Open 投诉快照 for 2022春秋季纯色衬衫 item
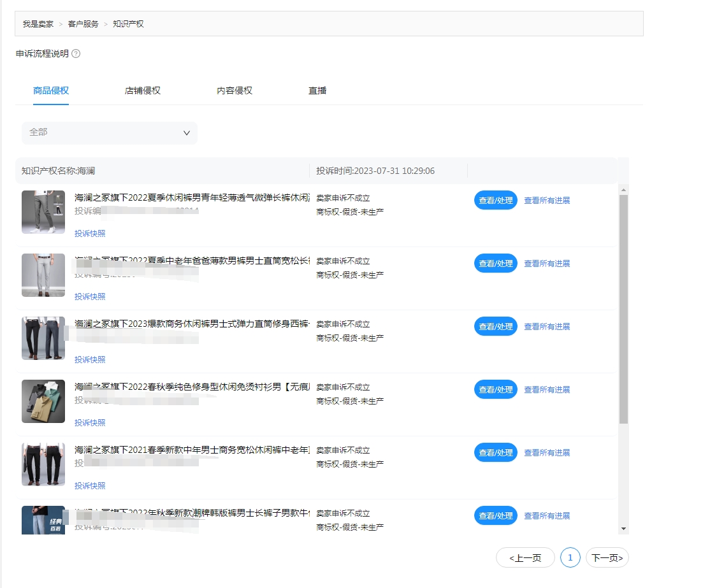The image size is (703, 588). [90, 423]
